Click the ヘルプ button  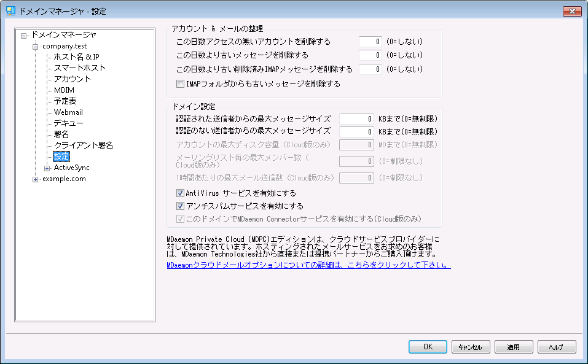(x=556, y=347)
